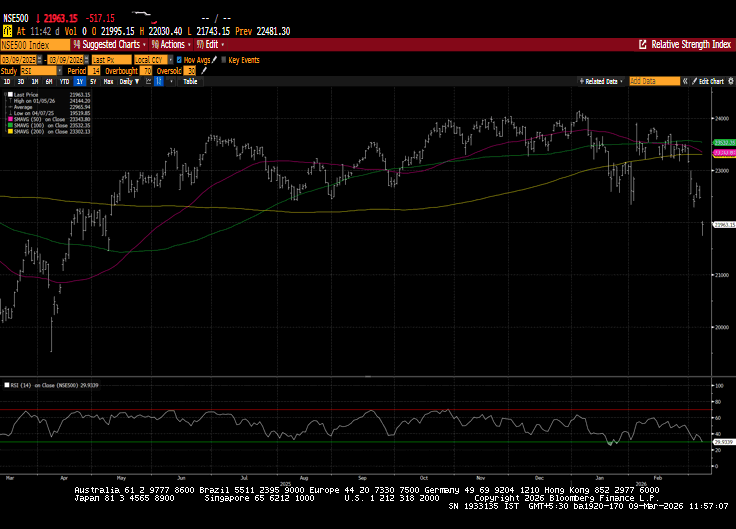Select the 3D range tab
The width and height of the screenshot is (736, 529).
point(21,81)
